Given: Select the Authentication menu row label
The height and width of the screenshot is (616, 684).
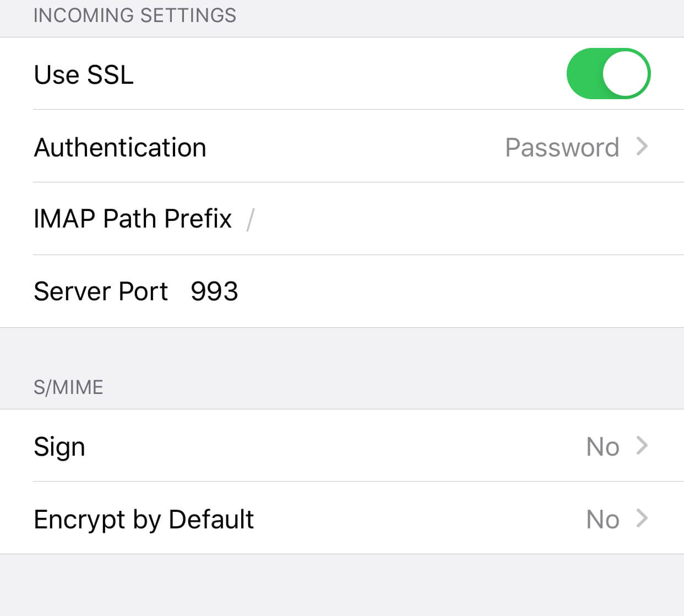Looking at the screenshot, I should click(120, 148).
